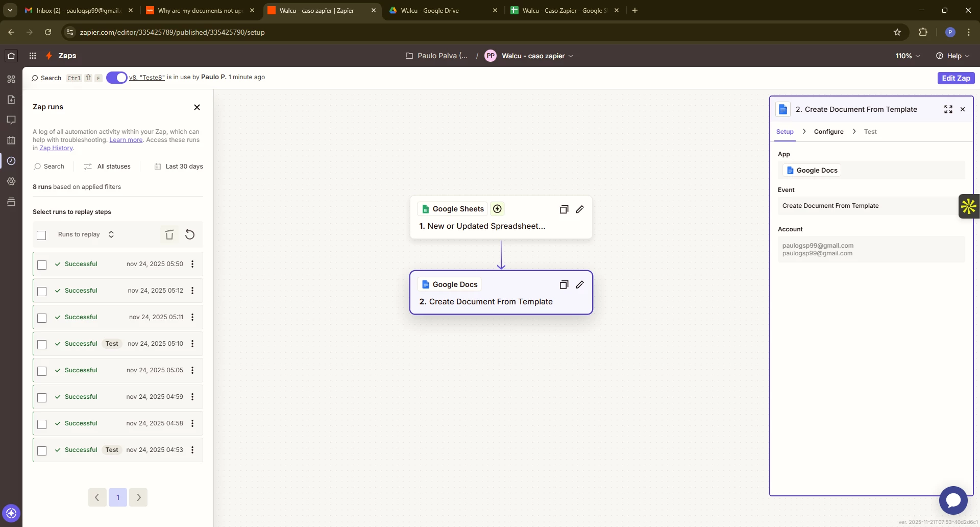Expand the step panel to full screen
Viewport: 980px width, 527px height.
coord(948,109)
